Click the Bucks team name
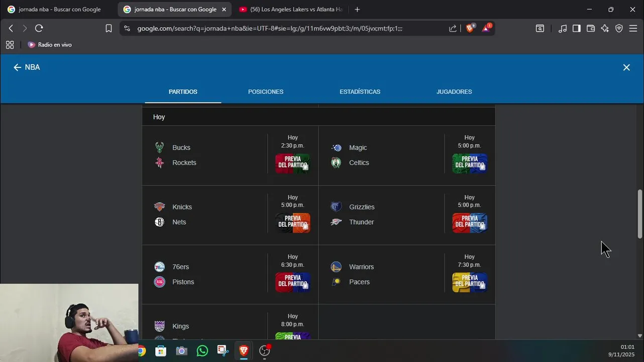Screen dimensions: 644x362 [181, 147]
